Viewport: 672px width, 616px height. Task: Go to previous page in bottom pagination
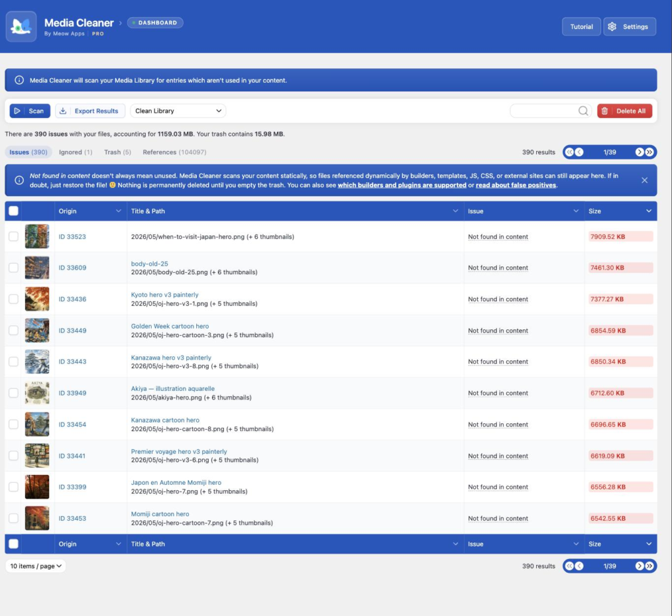tap(579, 566)
